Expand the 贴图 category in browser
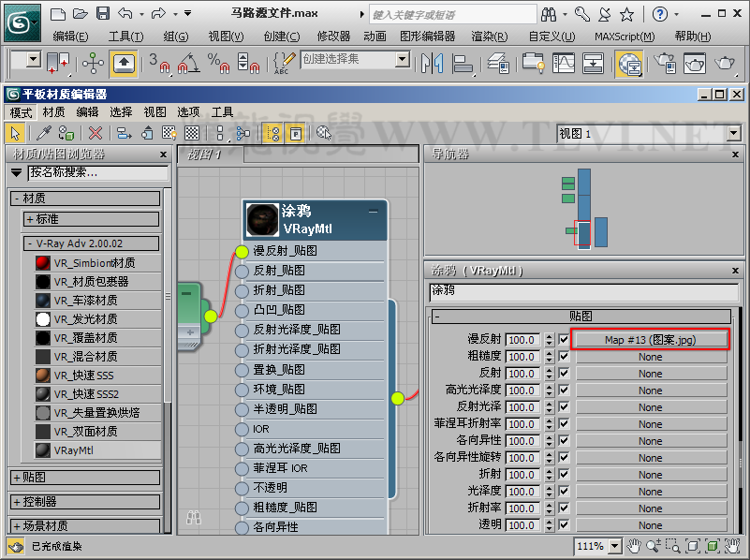 (17, 478)
